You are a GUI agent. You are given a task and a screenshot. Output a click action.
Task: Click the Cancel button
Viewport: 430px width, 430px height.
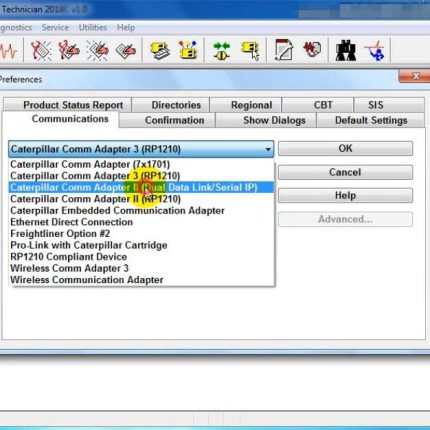(345, 172)
